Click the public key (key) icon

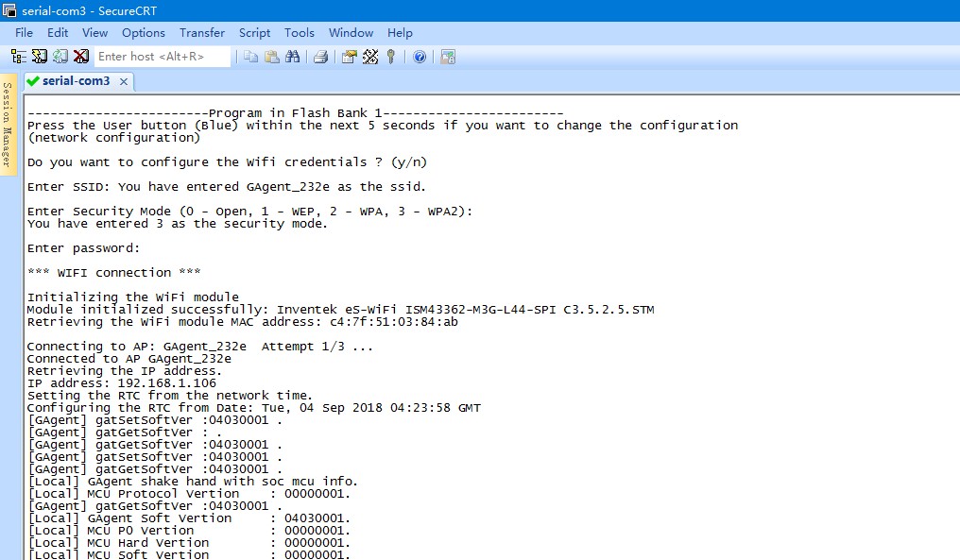click(x=390, y=57)
